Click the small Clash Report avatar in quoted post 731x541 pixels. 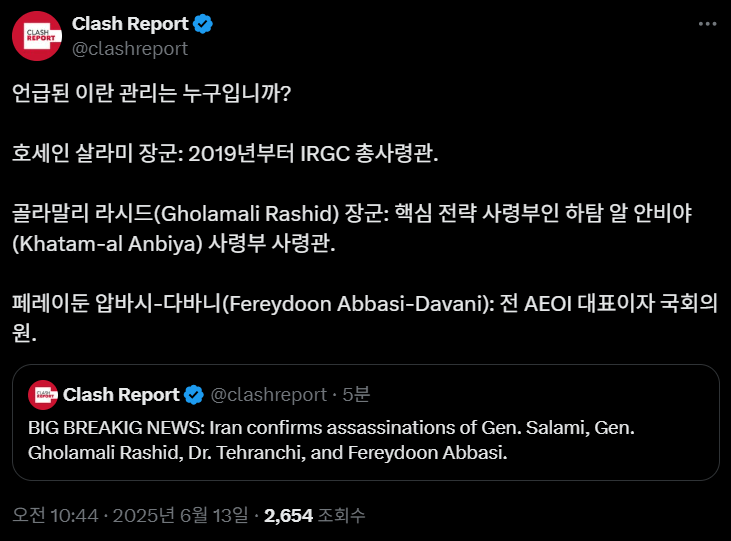pyautogui.click(x=43, y=395)
